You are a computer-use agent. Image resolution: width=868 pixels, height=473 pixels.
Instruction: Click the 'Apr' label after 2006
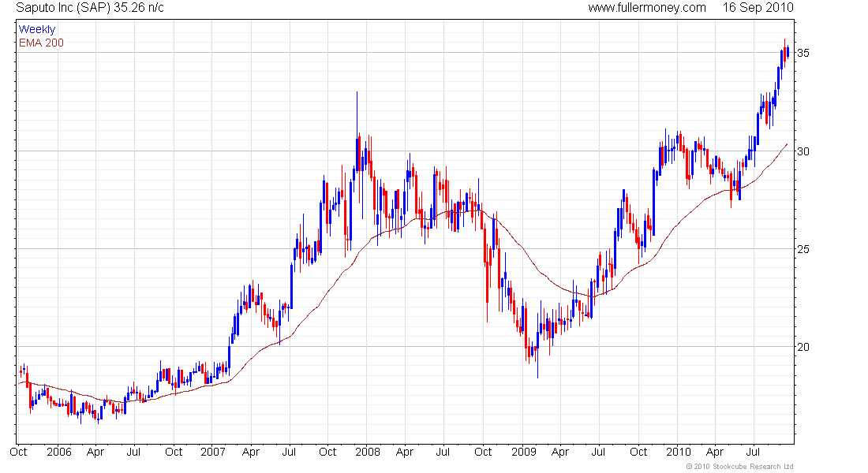(95, 453)
